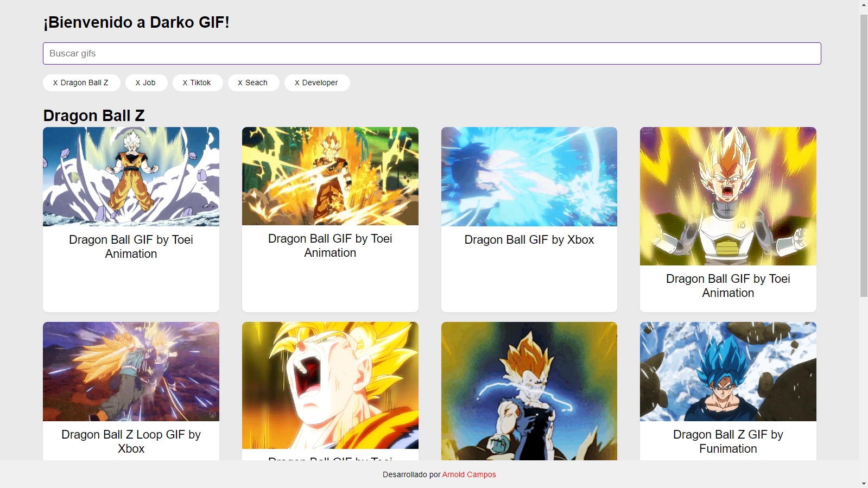Open the screaming Vegeta in white armor GIF
The height and width of the screenshot is (488, 868).
tap(728, 196)
